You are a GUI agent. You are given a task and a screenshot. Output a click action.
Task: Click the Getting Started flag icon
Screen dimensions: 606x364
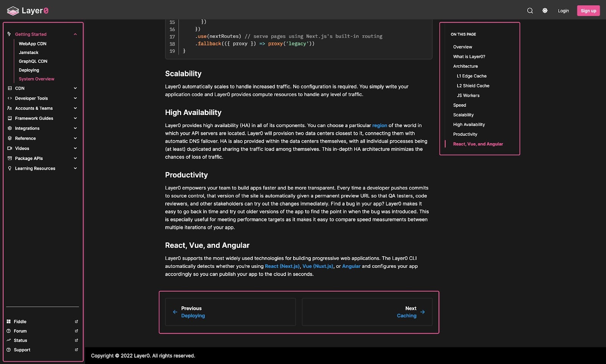(9, 34)
